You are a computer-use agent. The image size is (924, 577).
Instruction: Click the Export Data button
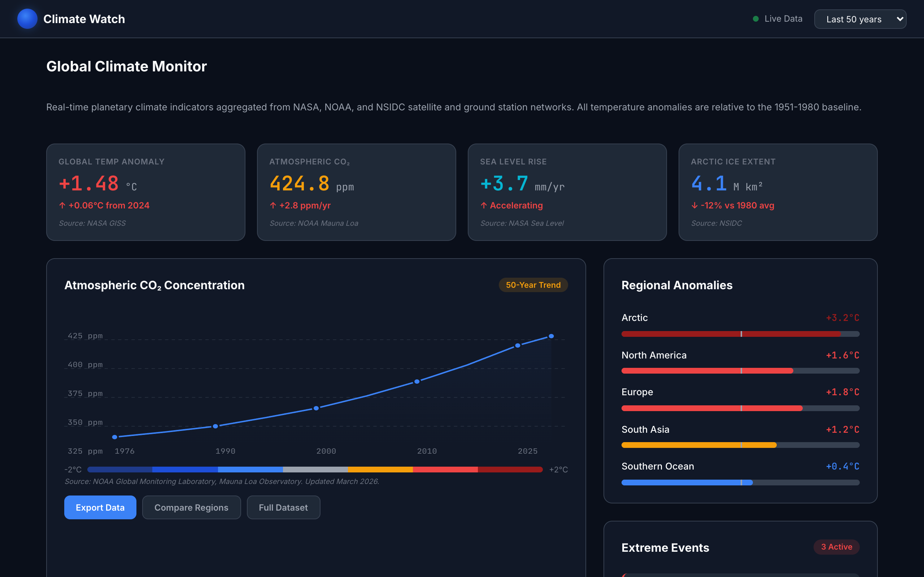100,507
